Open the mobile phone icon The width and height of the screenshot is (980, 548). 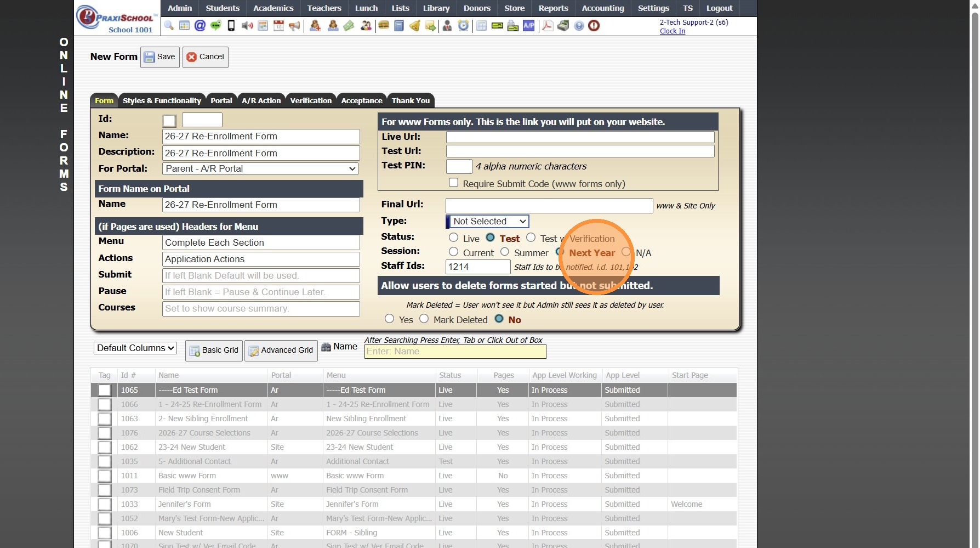pos(231,26)
